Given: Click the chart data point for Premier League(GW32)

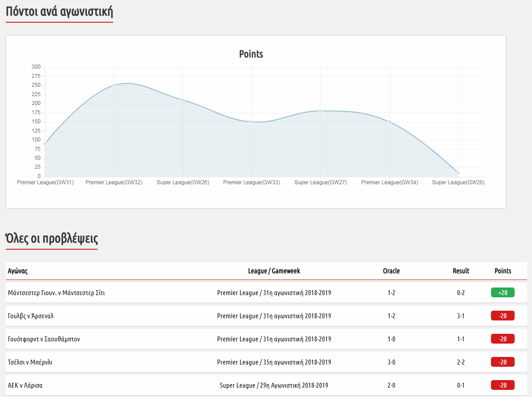Looking at the screenshot, I should 114,85.
